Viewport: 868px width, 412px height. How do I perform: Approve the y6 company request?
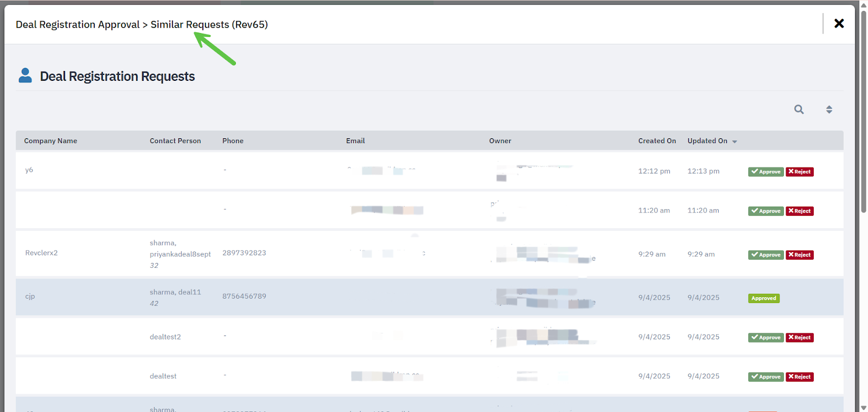(765, 172)
